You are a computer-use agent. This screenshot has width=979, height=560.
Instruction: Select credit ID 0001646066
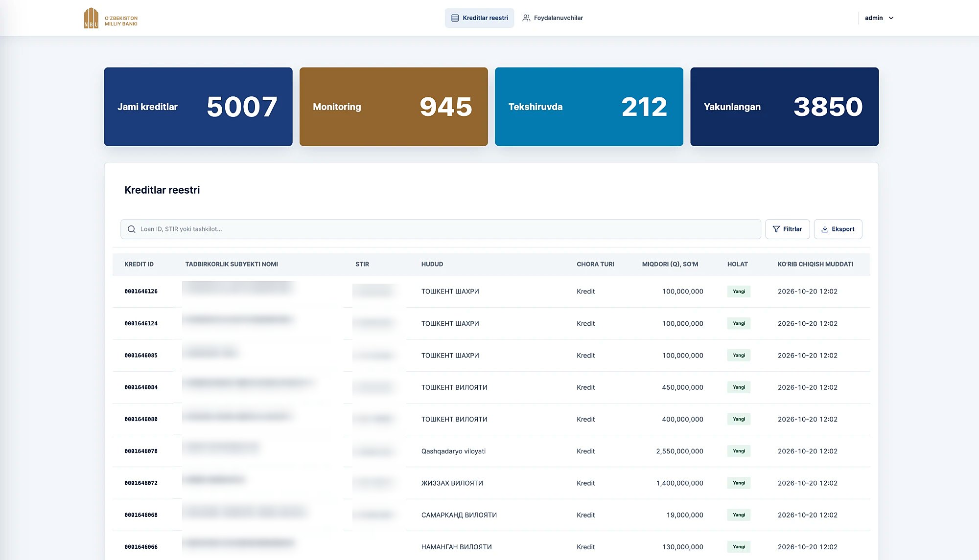pos(141,547)
